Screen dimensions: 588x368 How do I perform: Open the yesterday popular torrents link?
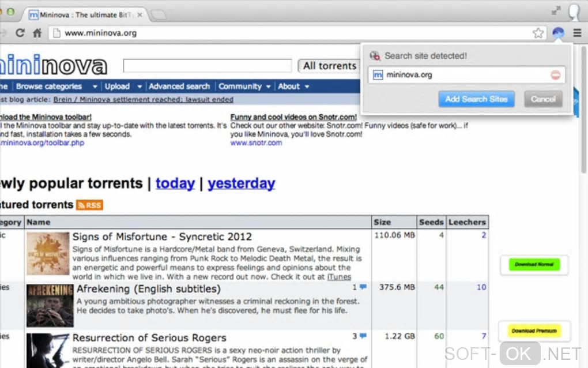pos(242,183)
